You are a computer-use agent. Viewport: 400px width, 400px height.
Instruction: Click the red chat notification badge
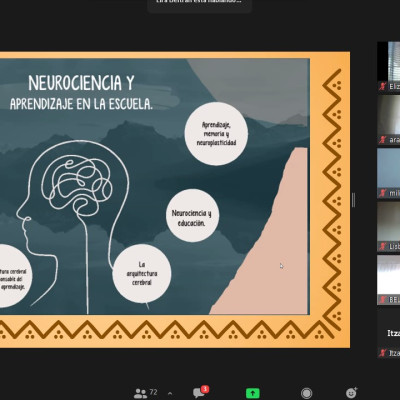(x=205, y=389)
